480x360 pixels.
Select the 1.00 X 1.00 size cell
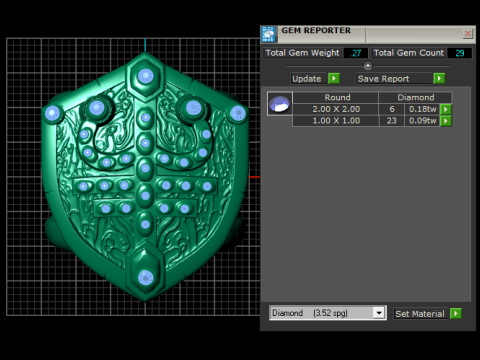click(336, 121)
